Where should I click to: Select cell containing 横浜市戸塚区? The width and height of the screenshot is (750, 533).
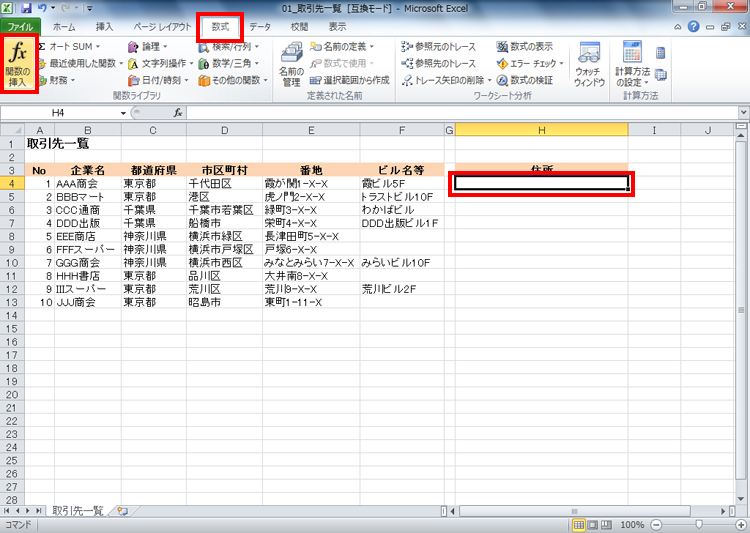click(x=224, y=249)
